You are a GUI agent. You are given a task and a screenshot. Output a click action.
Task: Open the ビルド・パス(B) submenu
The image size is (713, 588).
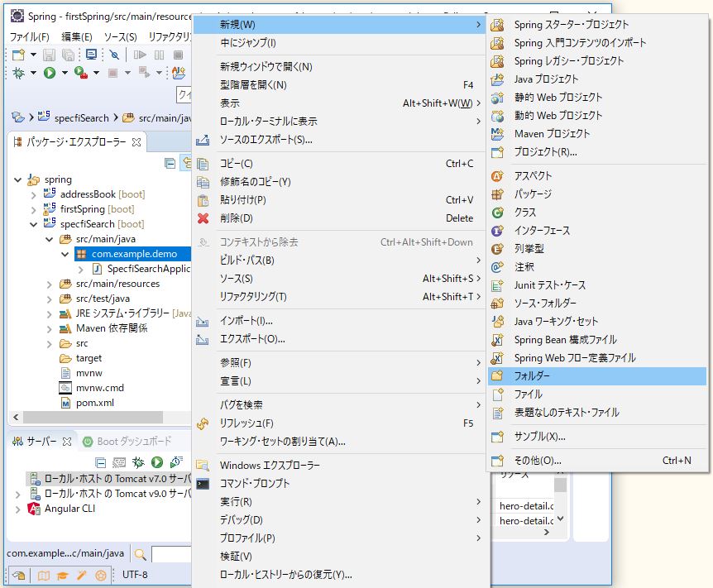pyautogui.click(x=339, y=261)
